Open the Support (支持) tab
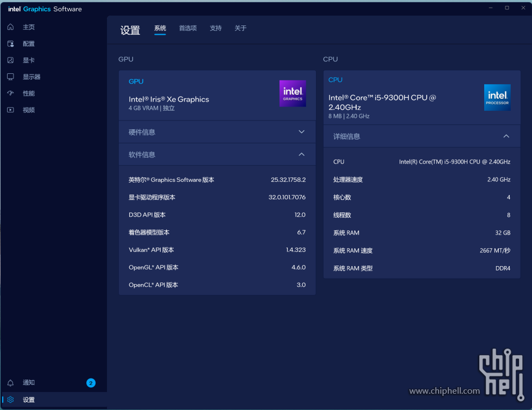 216,28
